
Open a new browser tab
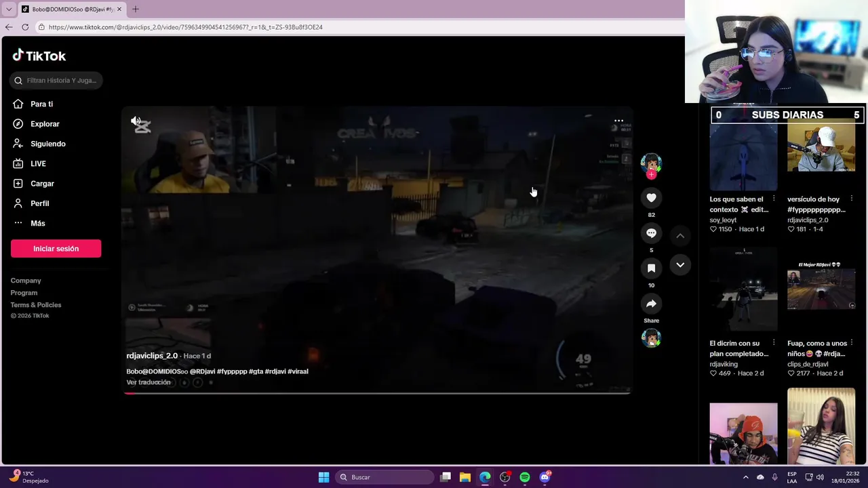click(135, 9)
